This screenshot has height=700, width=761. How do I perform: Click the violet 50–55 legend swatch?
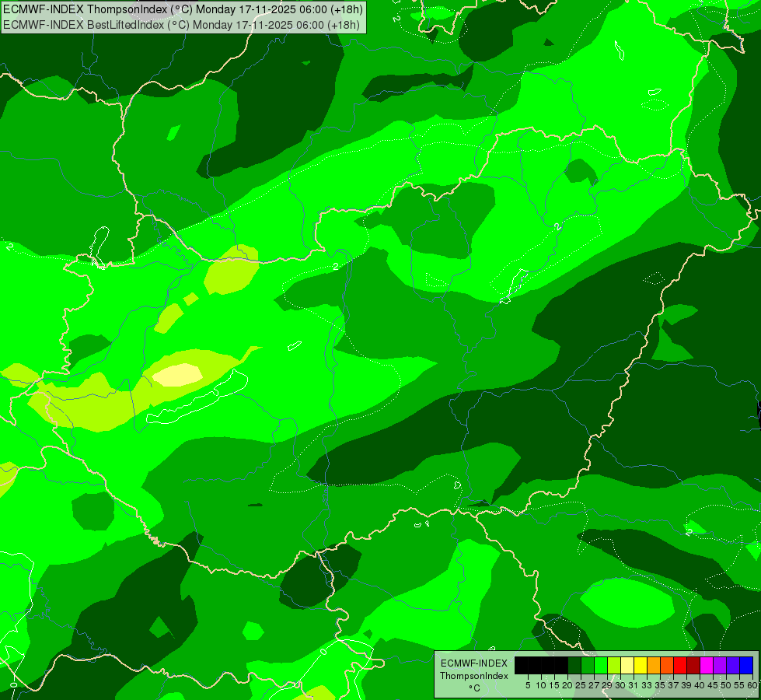point(733,665)
